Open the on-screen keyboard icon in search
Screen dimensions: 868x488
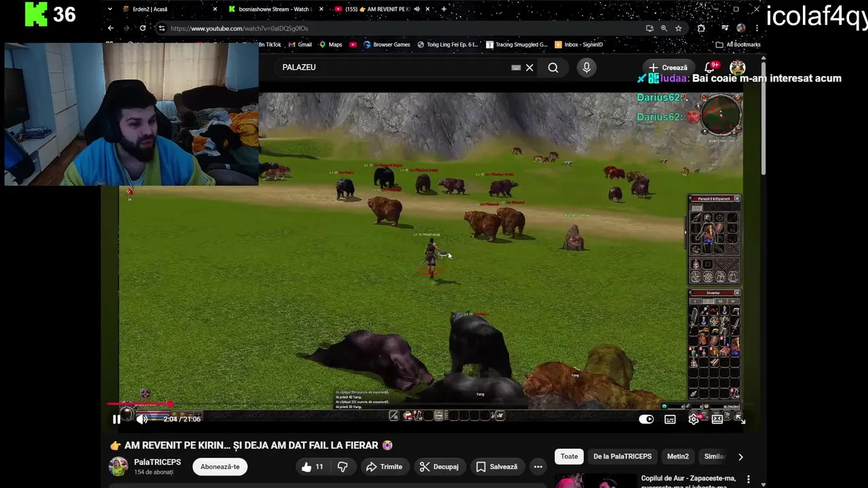coord(516,67)
